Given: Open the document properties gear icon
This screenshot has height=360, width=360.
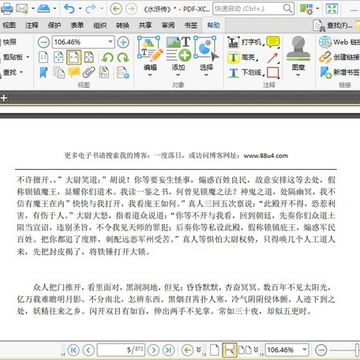Looking at the screenshot, I should point(123,72).
